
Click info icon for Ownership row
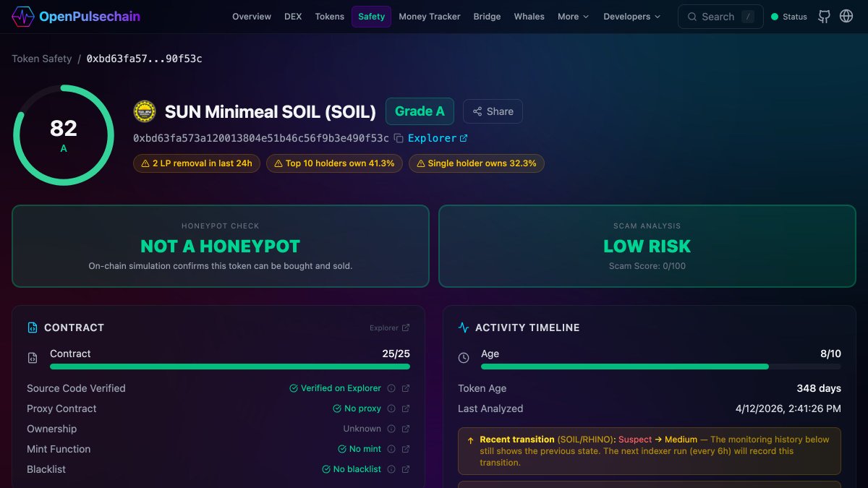[x=391, y=429]
